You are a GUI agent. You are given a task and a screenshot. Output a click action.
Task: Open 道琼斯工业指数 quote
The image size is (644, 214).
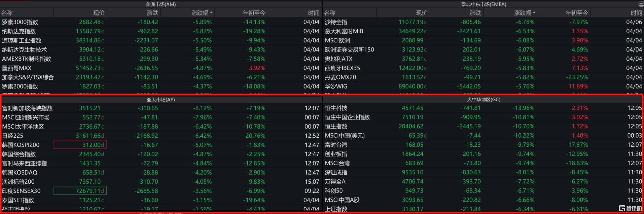pyautogui.click(x=22, y=40)
